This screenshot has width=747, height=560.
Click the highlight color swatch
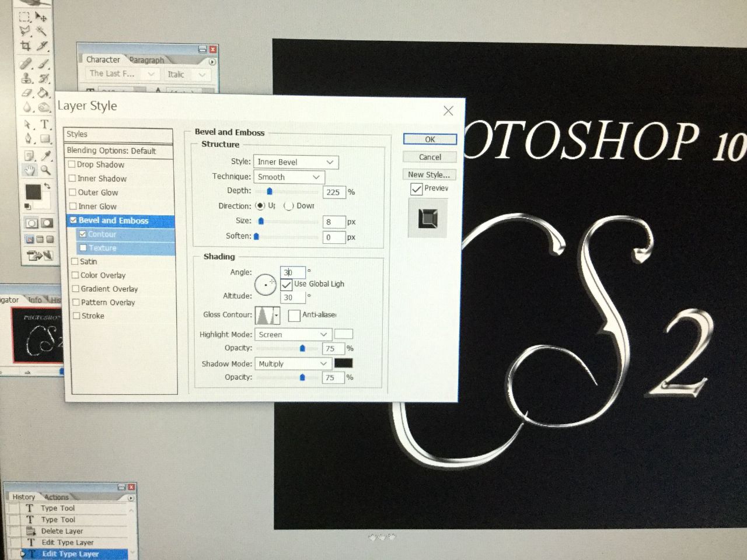point(343,334)
